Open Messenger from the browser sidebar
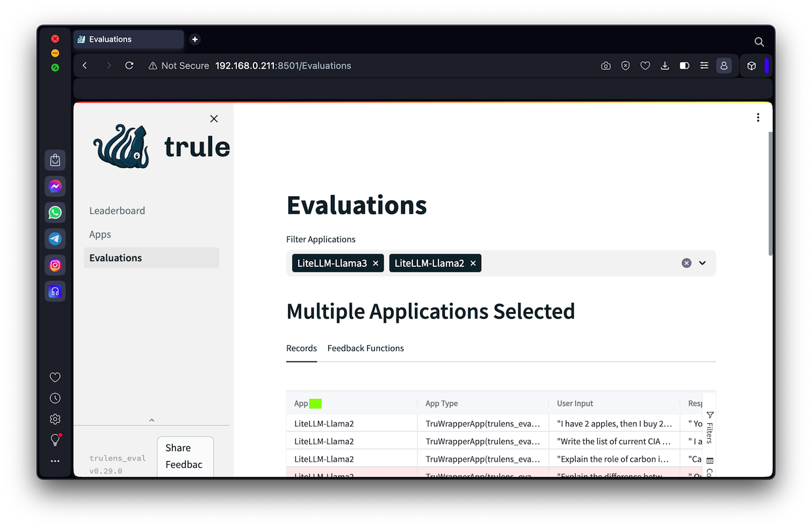812x528 pixels. [55, 186]
